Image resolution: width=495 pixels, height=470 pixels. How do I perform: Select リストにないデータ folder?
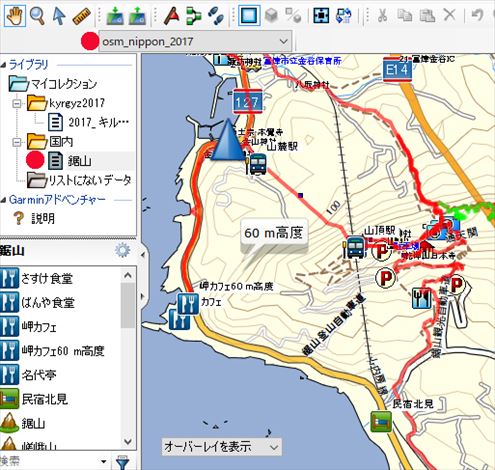[x=79, y=180]
